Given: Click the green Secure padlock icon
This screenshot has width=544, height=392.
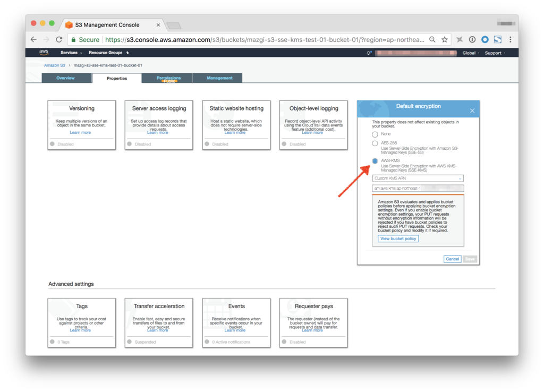Looking at the screenshot, I should click(73, 40).
